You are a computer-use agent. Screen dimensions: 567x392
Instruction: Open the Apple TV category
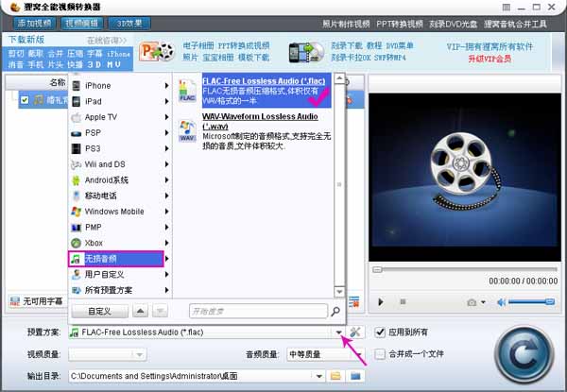[120, 117]
